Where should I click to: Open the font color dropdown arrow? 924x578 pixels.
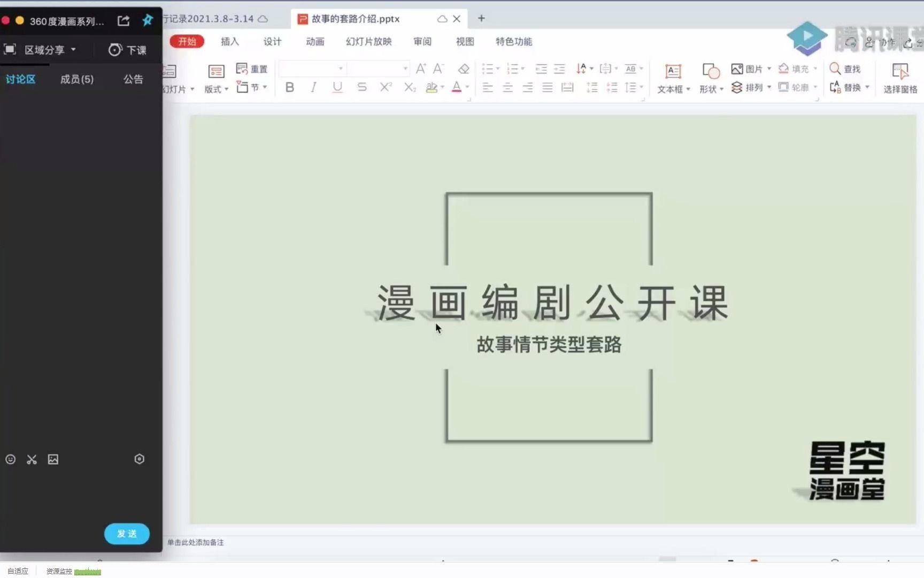point(467,87)
